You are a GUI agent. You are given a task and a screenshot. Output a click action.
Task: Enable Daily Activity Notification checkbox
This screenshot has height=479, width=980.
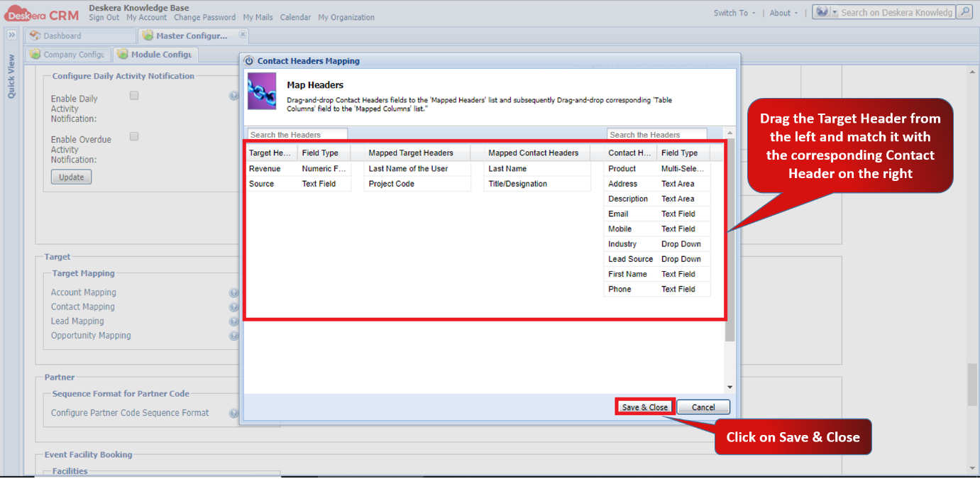133,95
